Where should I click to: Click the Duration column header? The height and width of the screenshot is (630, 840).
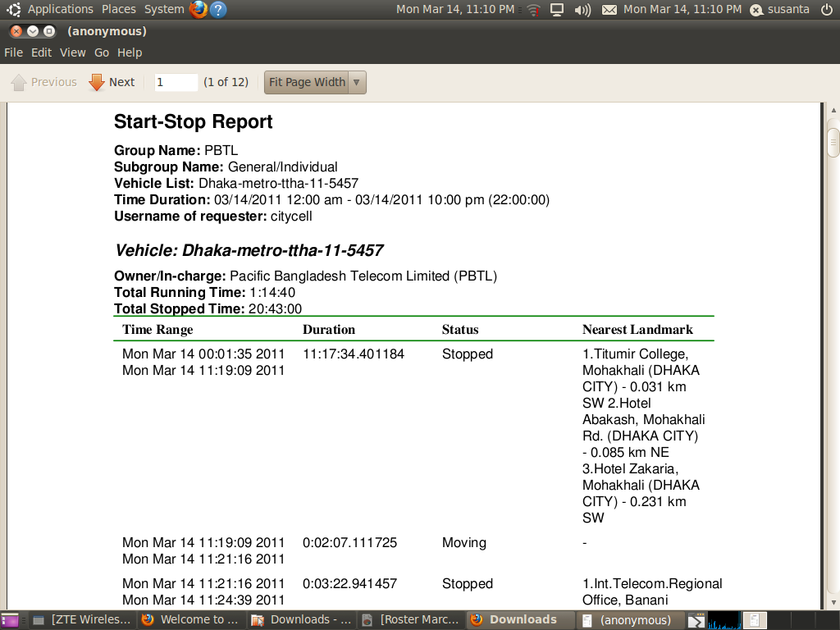329,330
